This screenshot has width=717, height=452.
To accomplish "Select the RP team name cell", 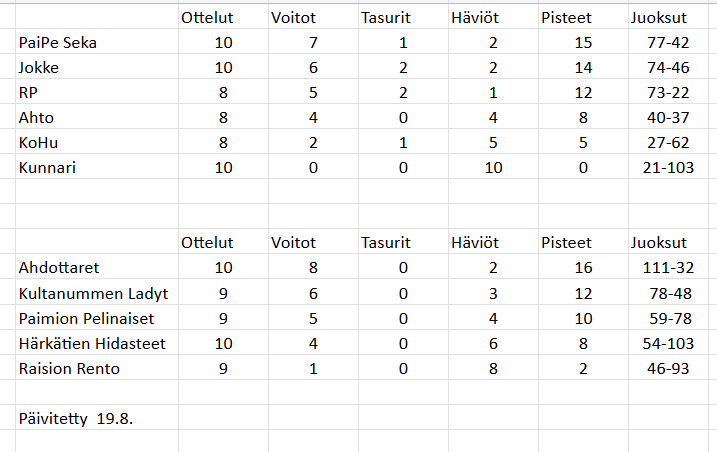I will (x=97, y=92).
